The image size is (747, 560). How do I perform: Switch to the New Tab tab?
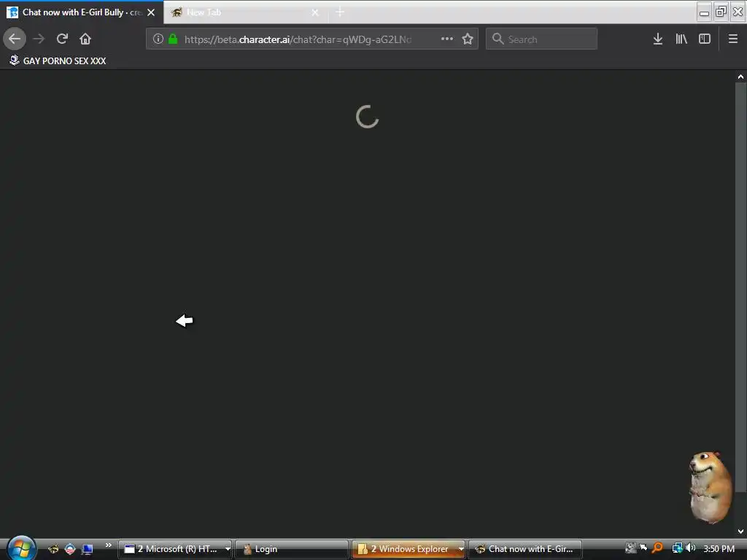coord(245,12)
